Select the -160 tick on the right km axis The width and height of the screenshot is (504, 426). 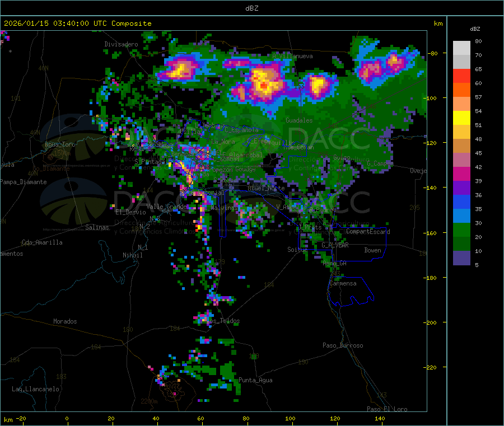[x=430, y=233]
